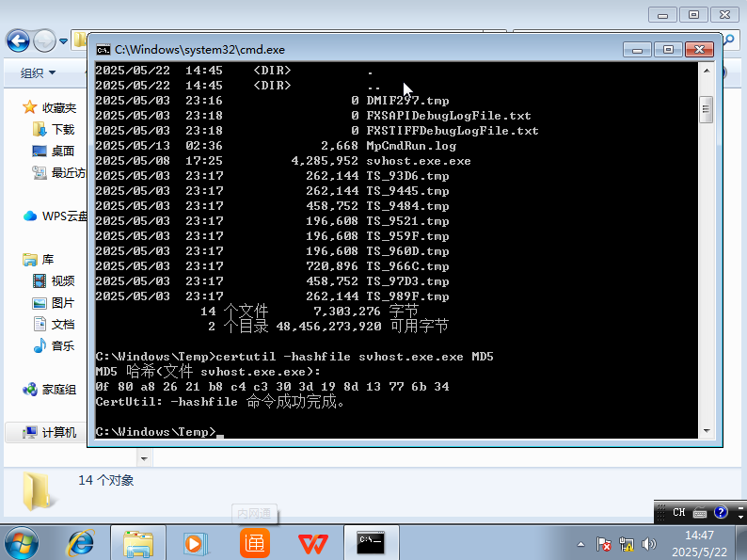
Task: Open 内网通 app from taskbar
Action: click(x=254, y=543)
